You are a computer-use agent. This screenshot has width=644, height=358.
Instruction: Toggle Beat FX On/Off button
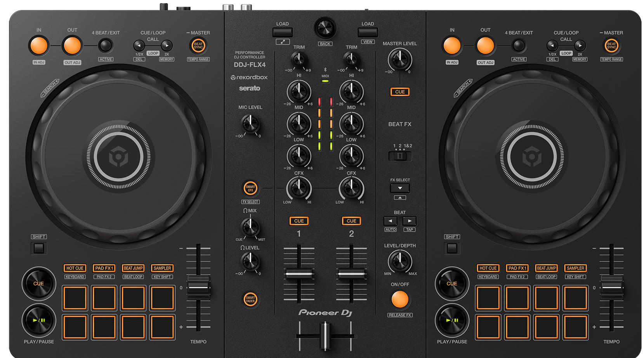(400, 299)
